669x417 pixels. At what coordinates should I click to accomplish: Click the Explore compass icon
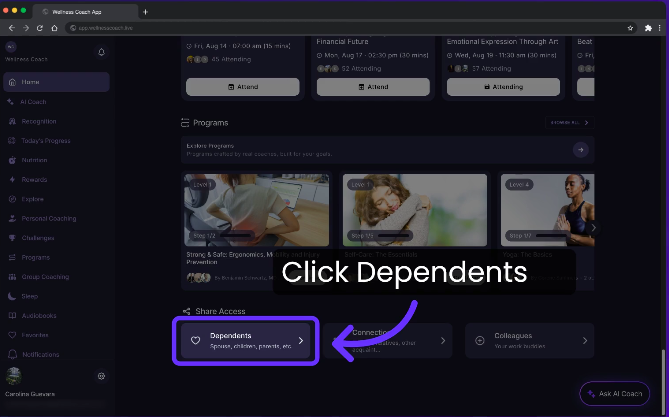click(12, 199)
